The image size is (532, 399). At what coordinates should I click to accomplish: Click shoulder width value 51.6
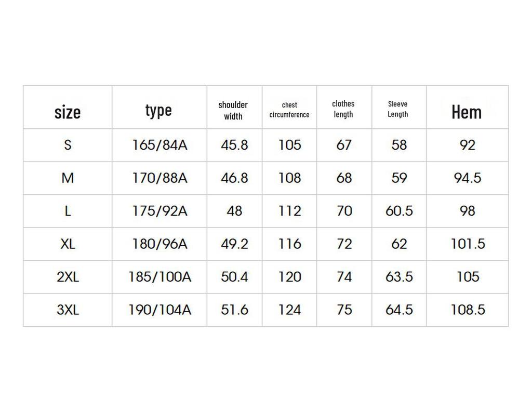[234, 310]
